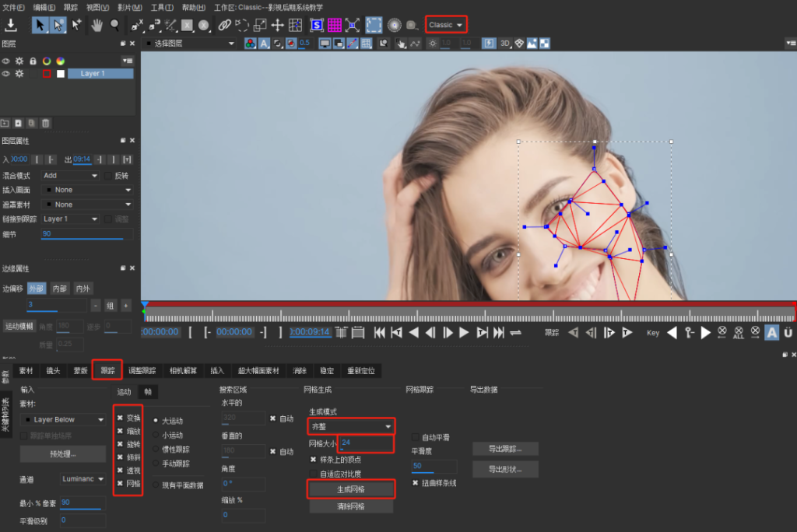Click the 导出跟踪... button
797x532 pixels.
click(505, 446)
